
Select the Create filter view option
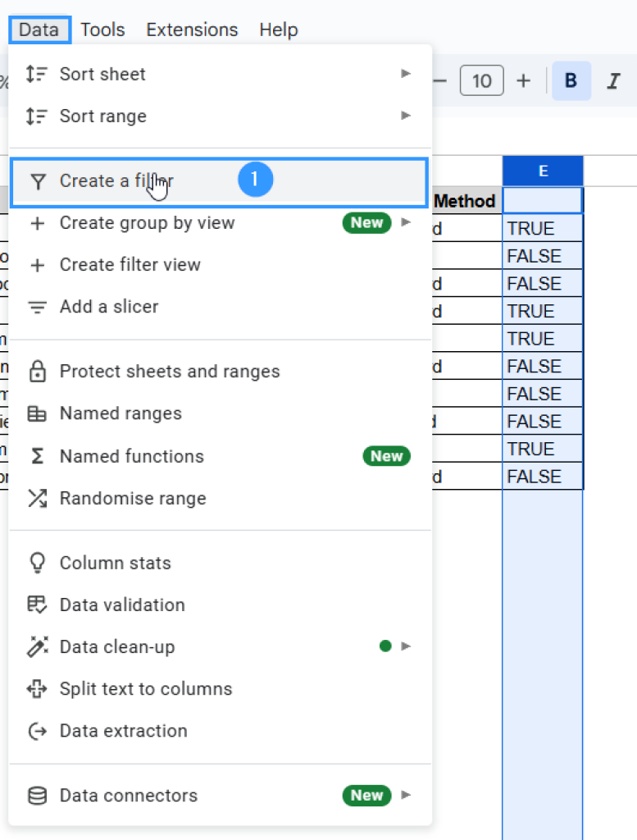coord(130,264)
